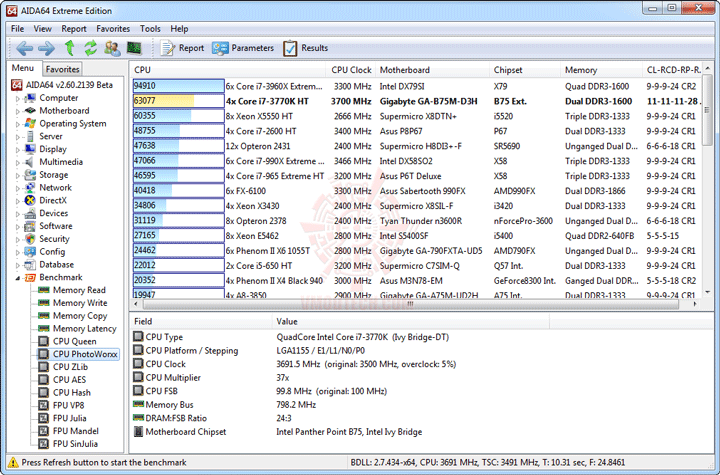
Task: Switch to the Favorites tab
Action: click(x=62, y=69)
